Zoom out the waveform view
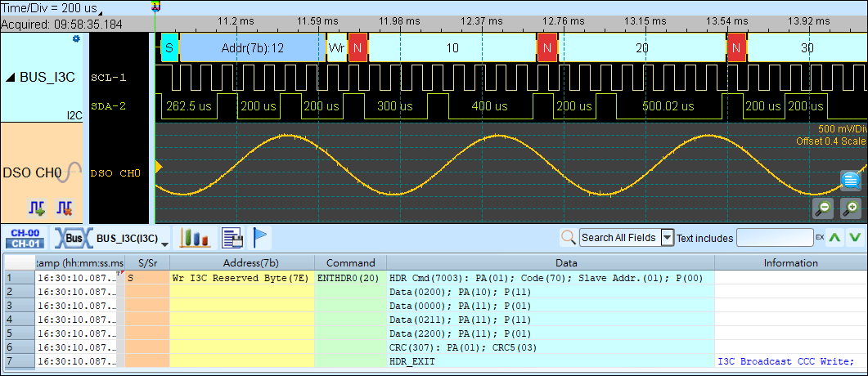868x376 pixels. (x=823, y=208)
